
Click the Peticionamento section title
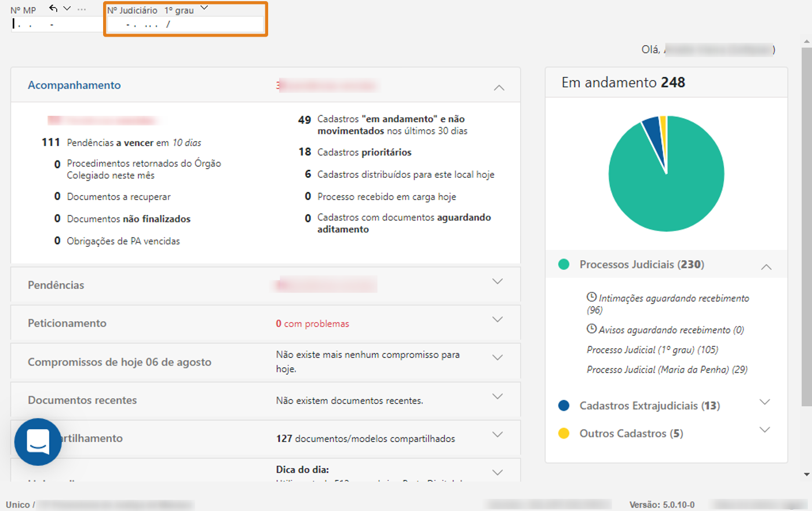click(x=67, y=323)
